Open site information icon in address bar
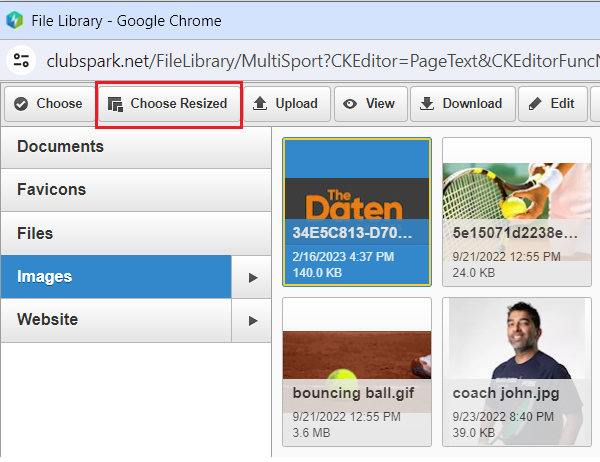The width and height of the screenshot is (600, 462). point(21,60)
